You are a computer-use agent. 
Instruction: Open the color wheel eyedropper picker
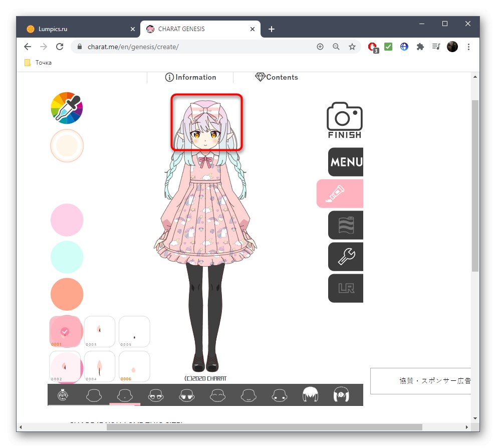tap(67, 108)
